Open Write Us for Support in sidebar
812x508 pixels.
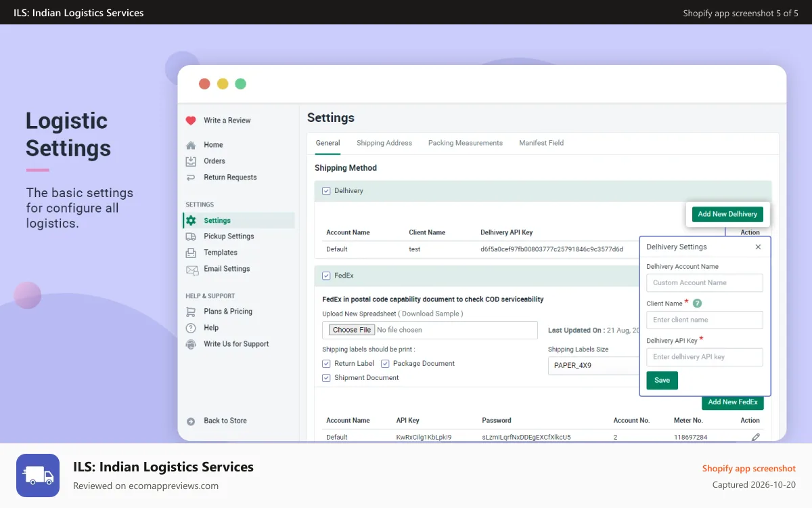click(236, 344)
